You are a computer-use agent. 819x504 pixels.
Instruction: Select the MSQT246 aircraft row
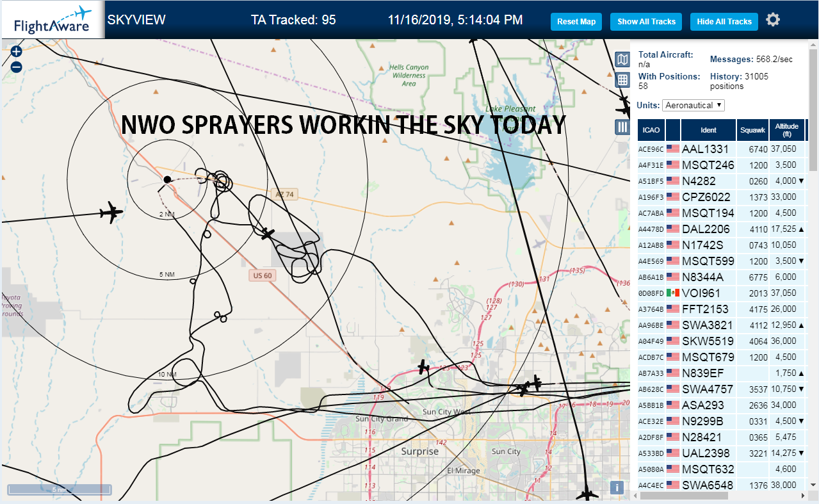pyautogui.click(x=722, y=165)
